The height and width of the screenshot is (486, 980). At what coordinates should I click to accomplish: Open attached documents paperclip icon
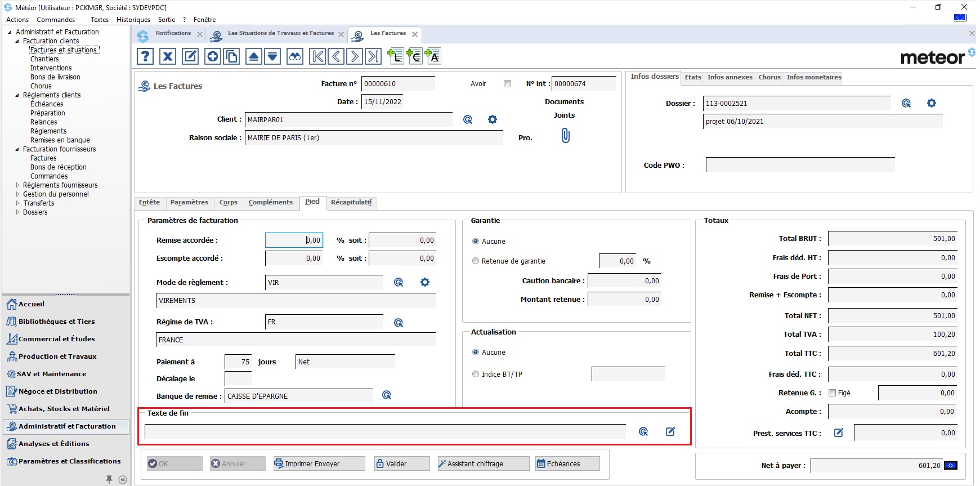click(566, 135)
